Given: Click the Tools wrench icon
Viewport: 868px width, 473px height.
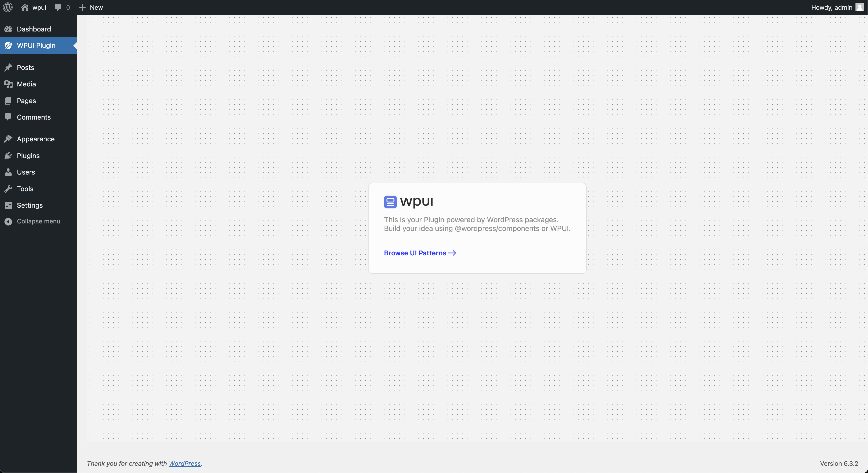Looking at the screenshot, I should click(x=8, y=189).
